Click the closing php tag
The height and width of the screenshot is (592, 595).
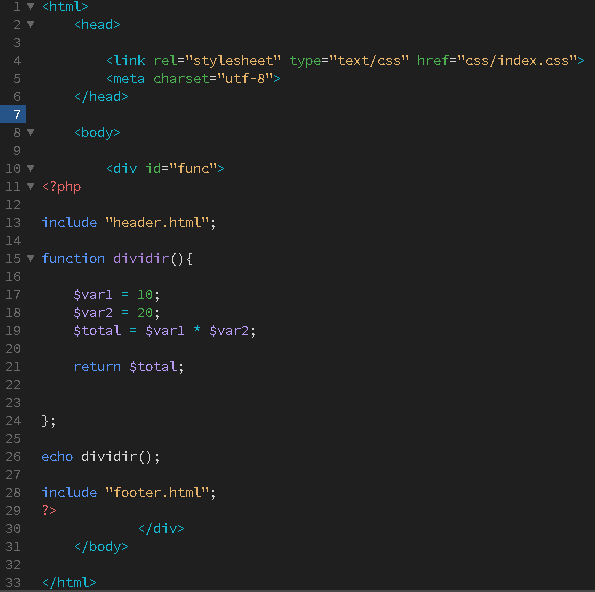pos(49,510)
